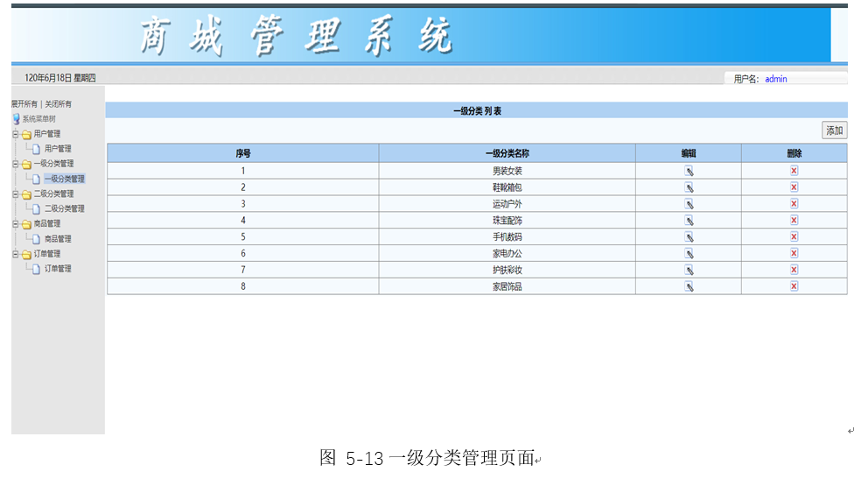Click edit icon for 珠宝配饰 row

689,221
